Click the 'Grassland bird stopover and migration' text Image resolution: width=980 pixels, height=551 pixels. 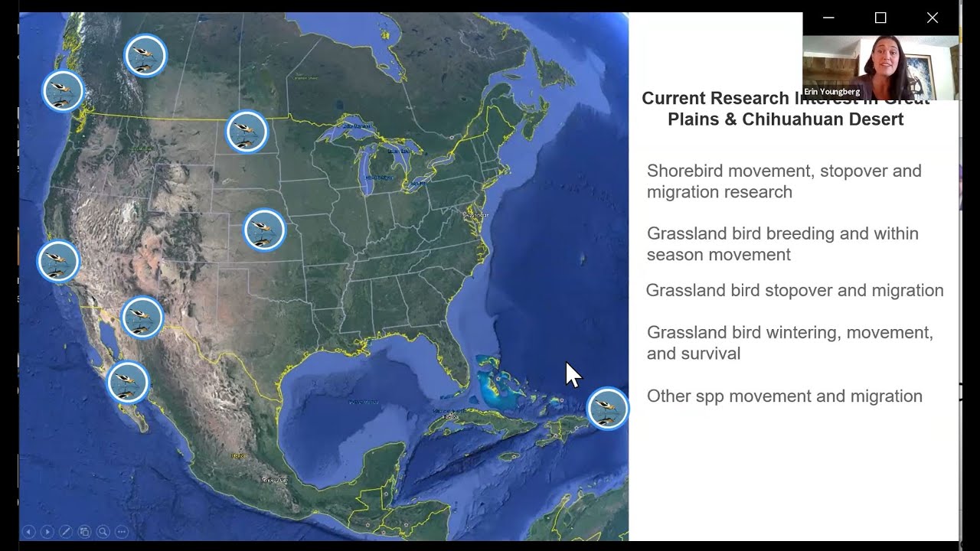tap(794, 291)
